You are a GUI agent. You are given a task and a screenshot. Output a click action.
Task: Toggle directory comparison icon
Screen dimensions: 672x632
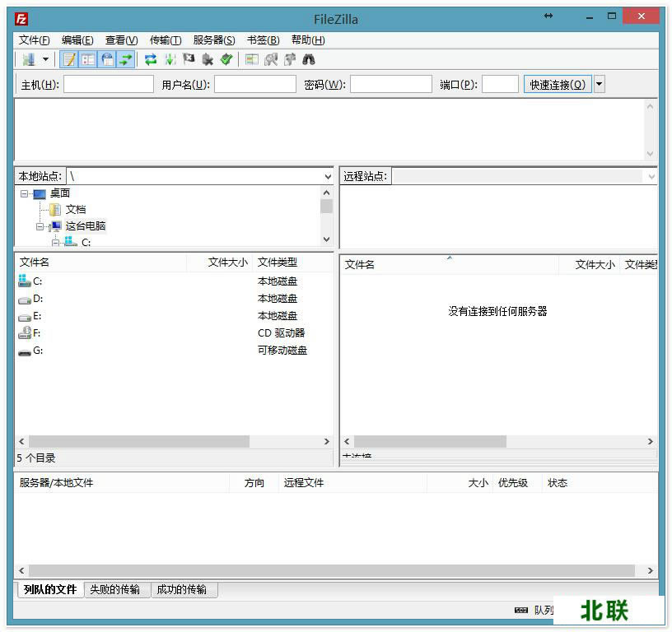[270, 59]
